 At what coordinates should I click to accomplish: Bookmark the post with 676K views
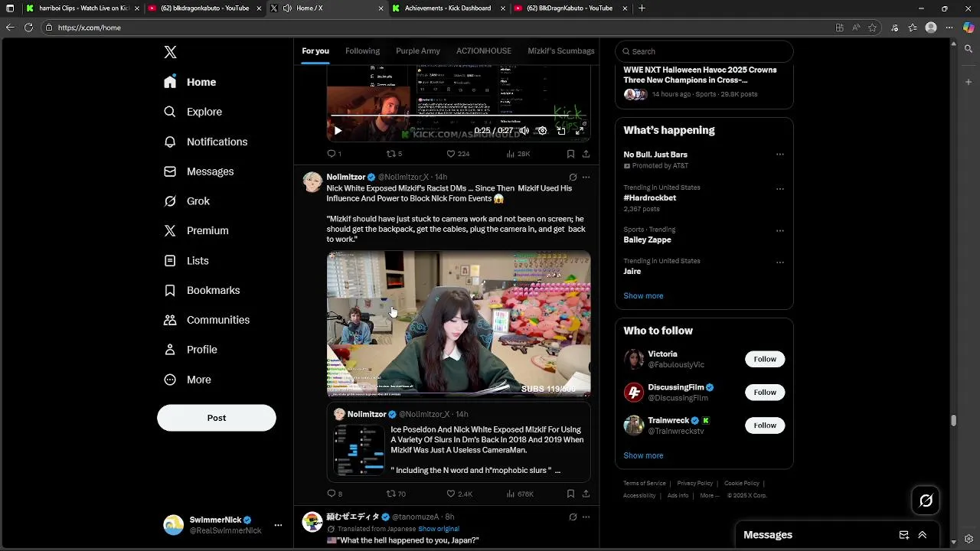point(570,494)
